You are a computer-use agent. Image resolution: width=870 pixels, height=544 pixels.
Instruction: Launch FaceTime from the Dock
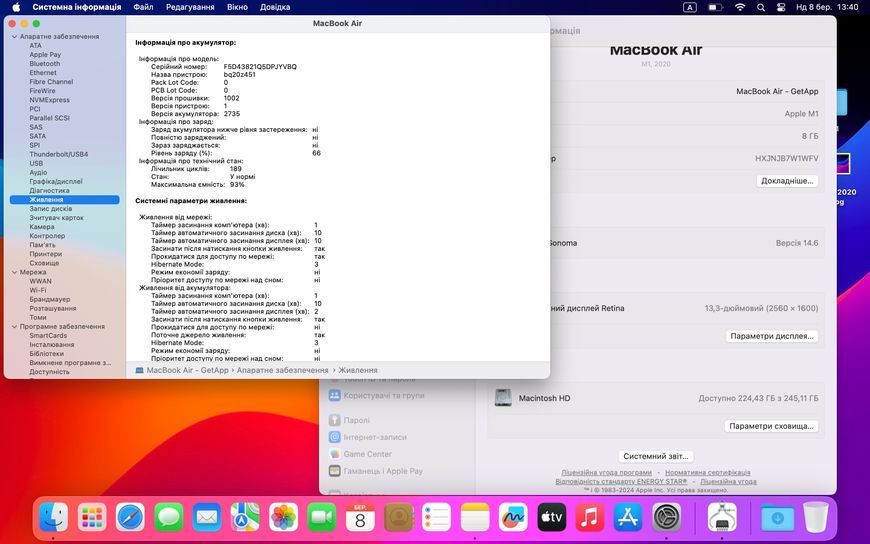pyautogui.click(x=322, y=517)
